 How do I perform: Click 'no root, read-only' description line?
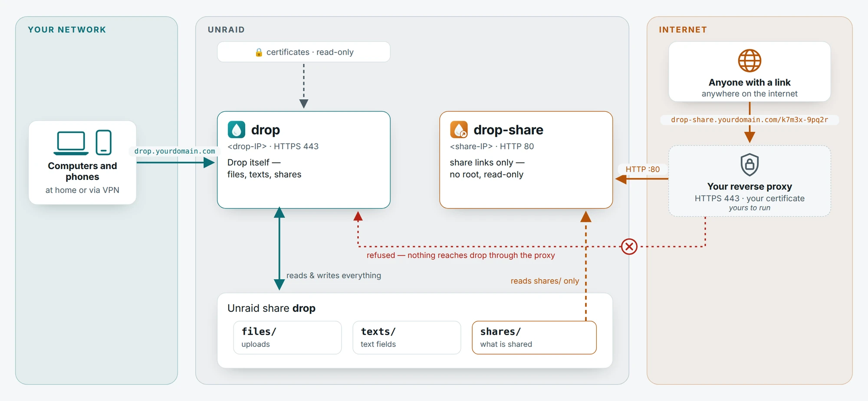click(487, 174)
